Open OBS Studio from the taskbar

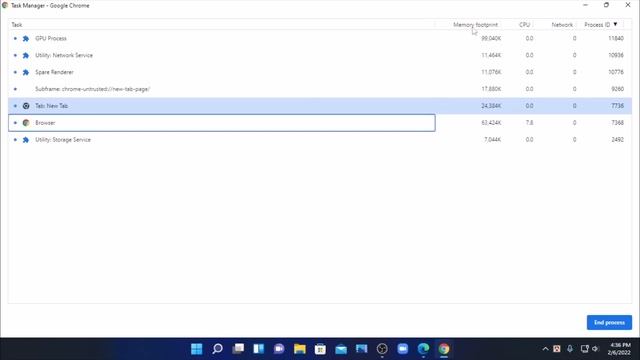pyautogui.click(x=382, y=349)
